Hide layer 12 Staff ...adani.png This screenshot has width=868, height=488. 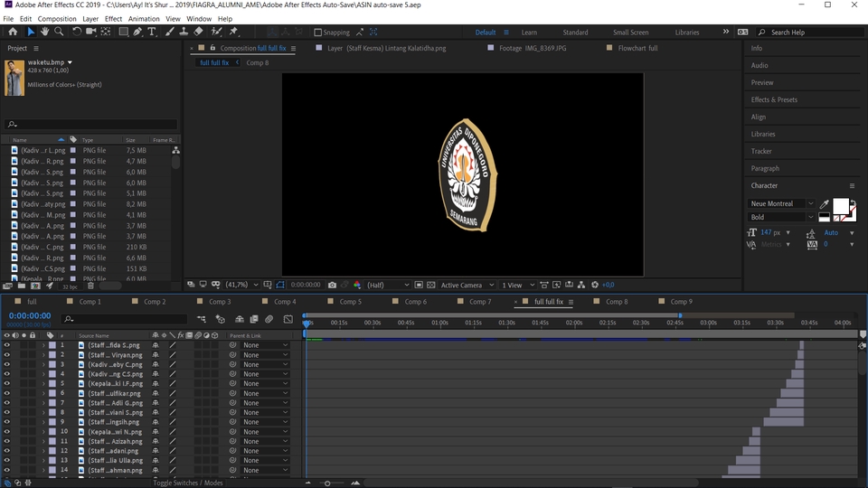click(x=6, y=451)
